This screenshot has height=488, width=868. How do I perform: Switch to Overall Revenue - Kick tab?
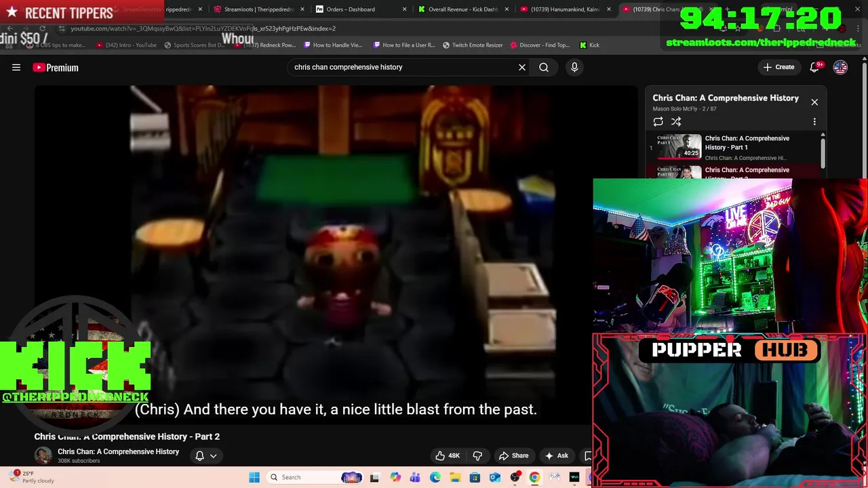coord(462,9)
